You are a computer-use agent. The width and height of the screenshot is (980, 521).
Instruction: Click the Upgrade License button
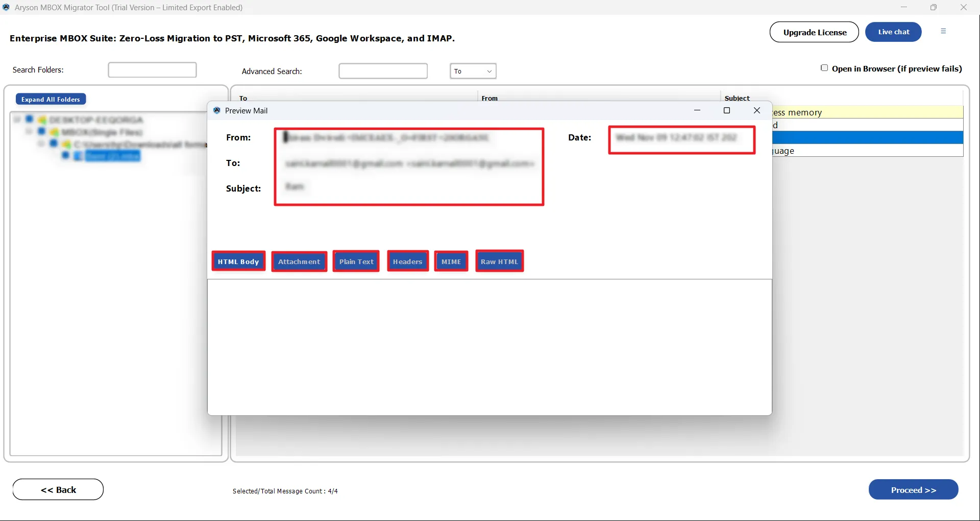815,32
